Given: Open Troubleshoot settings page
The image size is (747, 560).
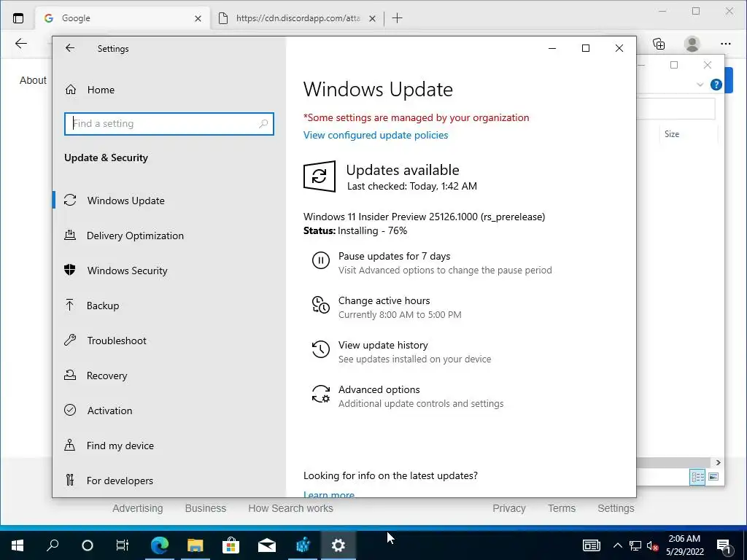Looking at the screenshot, I should 116,341.
